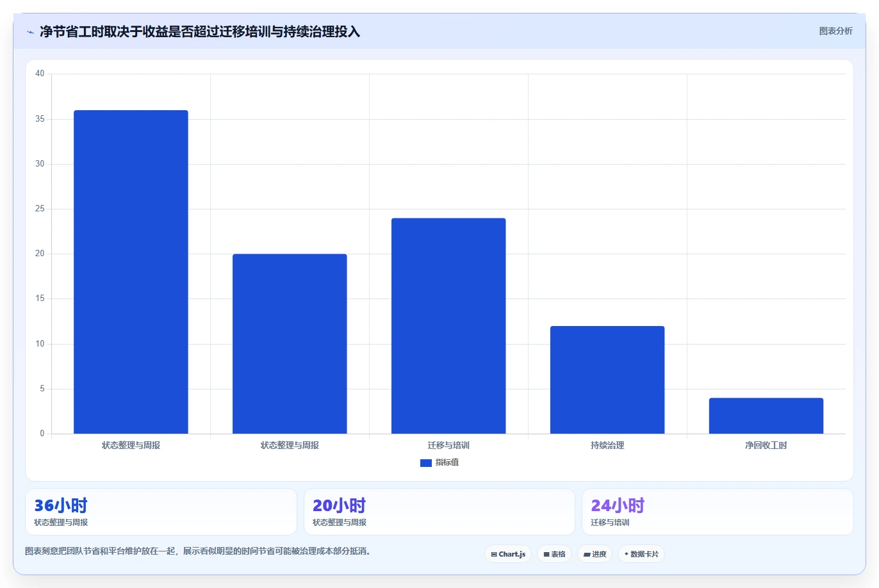This screenshot has height=588, width=879.
Task: Open the purple 24小时 data card
Action: [718, 512]
